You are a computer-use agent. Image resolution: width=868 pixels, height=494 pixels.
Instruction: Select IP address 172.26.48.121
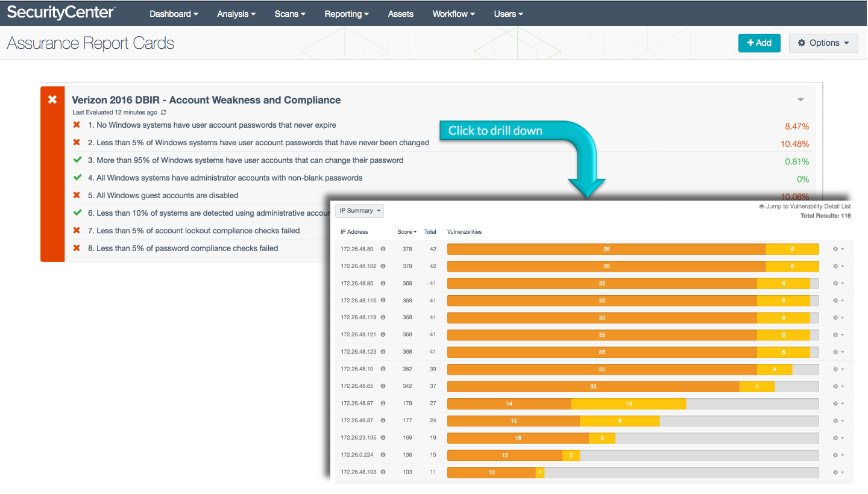point(359,334)
